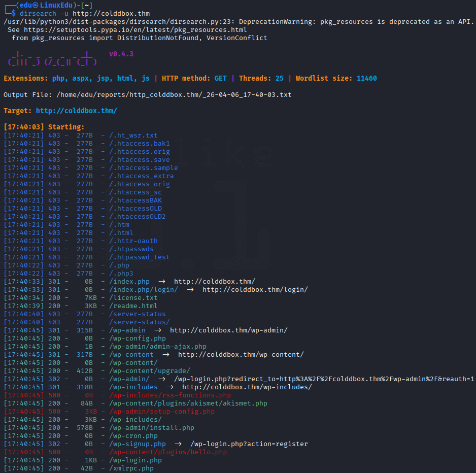Viewport: 476px width, 473px height.
Task: Click the /.ht_wsr.txt result path
Action: click(133, 136)
